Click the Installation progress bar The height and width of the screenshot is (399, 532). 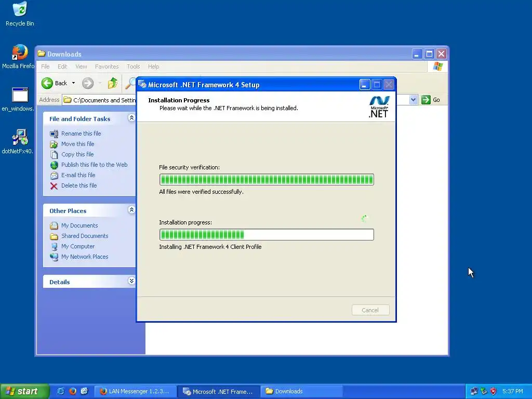pos(267,234)
